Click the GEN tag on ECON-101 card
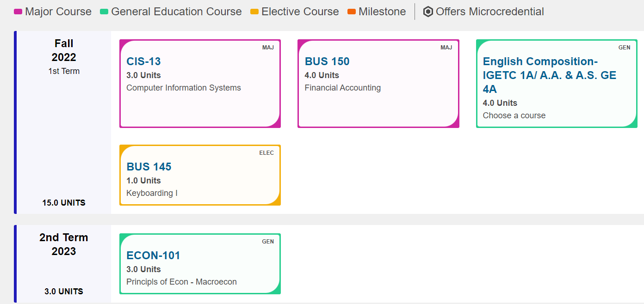Screen dimensions: 644x304 [268, 242]
